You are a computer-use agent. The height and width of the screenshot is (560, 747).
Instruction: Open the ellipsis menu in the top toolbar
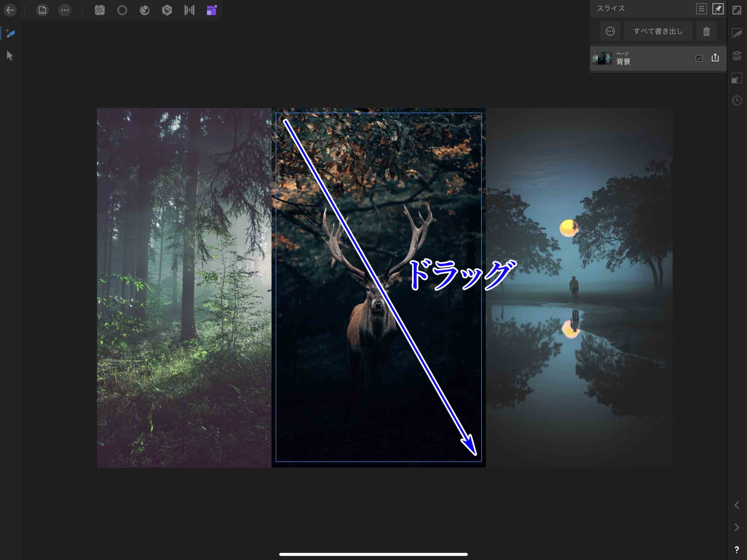pos(65,10)
